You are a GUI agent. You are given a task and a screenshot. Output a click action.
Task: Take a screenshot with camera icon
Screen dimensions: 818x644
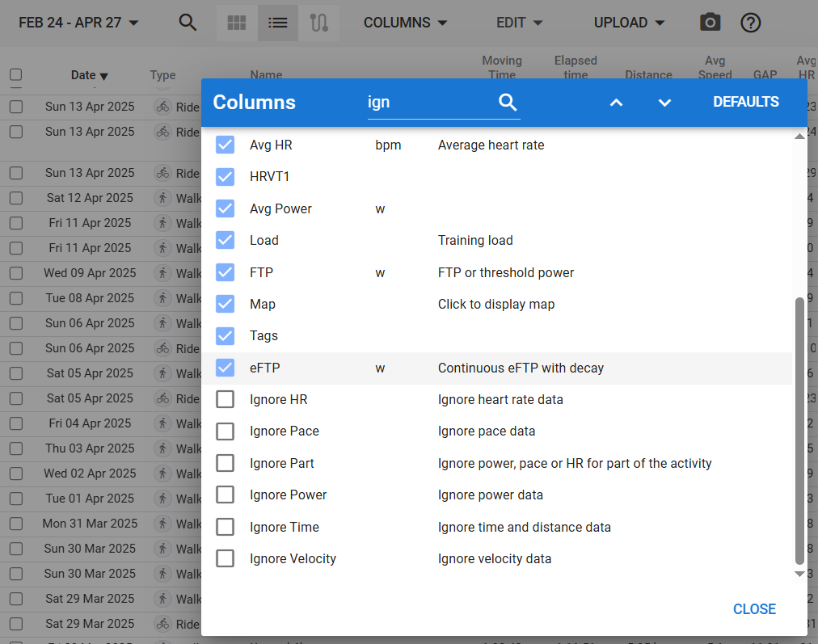pyautogui.click(x=710, y=23)
